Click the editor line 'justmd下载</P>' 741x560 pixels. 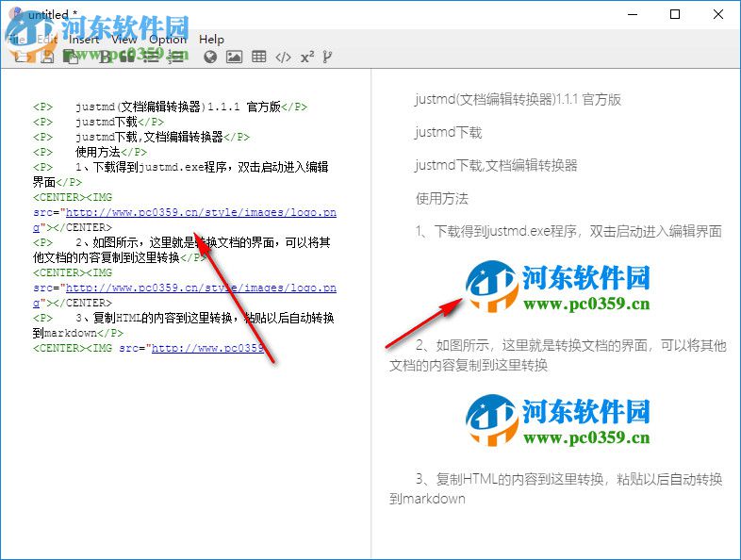coord(98,122)
